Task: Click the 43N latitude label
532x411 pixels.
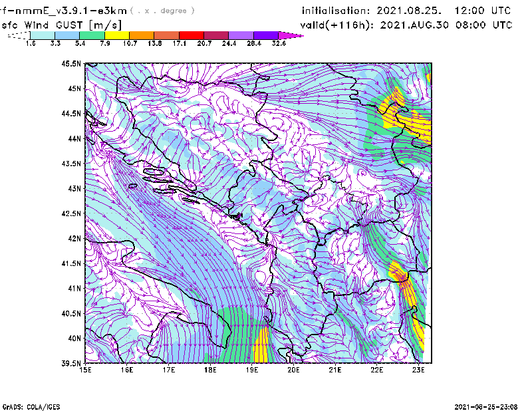Action: point(74,188)
